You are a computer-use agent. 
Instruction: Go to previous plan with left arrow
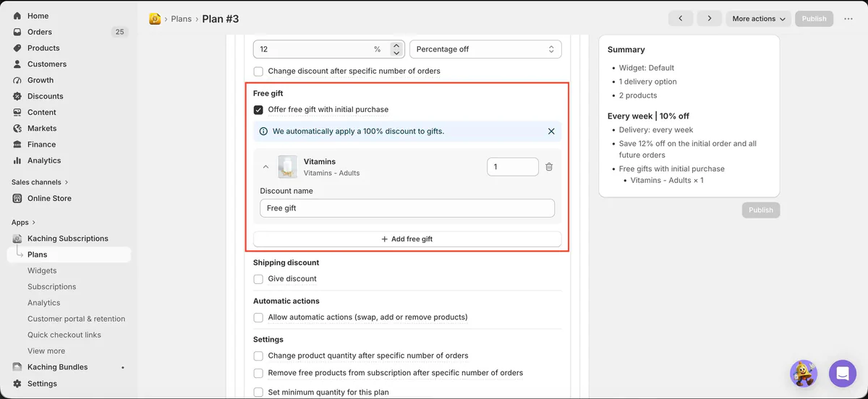[x=681, y=19]
